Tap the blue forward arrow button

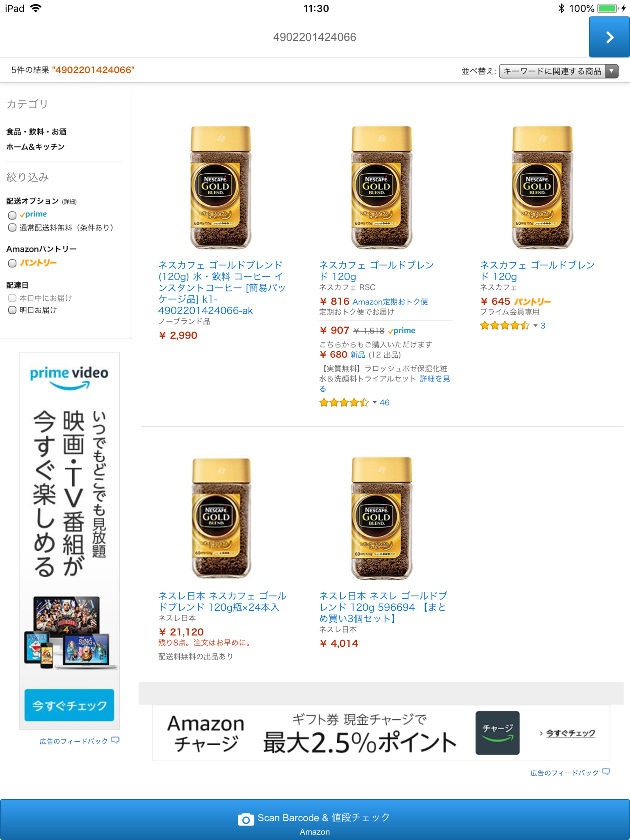click(x=609, y=37)
